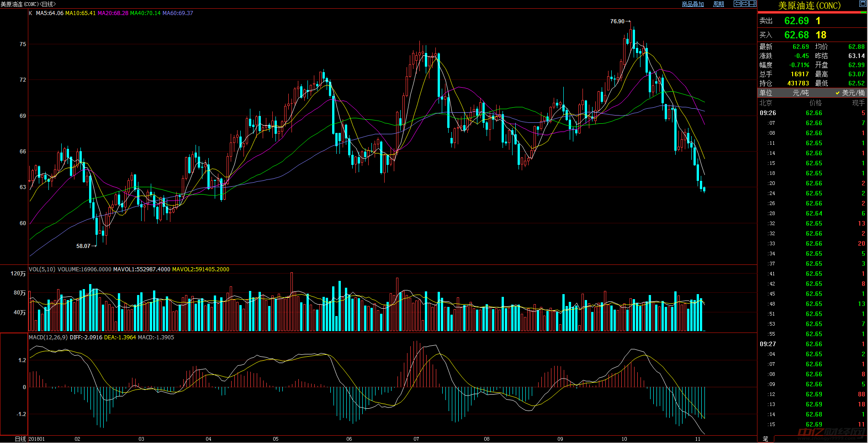Click the 美原油连 (CONC) panel title
This screenshot has width=868, height=443.
[x=809, y=5]
